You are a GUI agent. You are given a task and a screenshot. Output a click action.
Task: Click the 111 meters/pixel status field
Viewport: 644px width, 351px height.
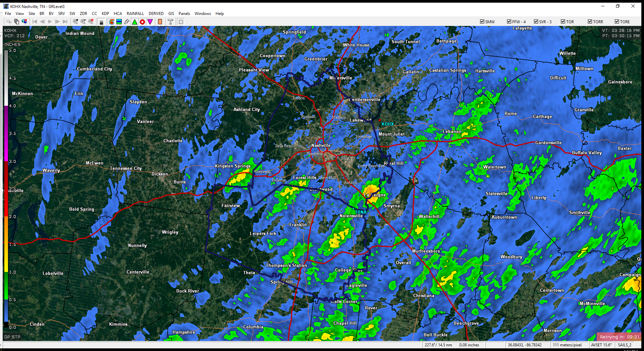click(568, 345)
